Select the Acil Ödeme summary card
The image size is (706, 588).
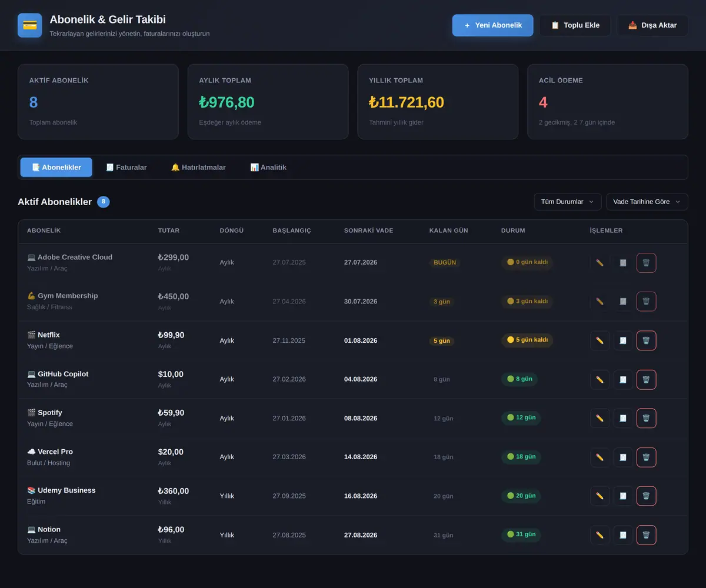click(608, 102)
